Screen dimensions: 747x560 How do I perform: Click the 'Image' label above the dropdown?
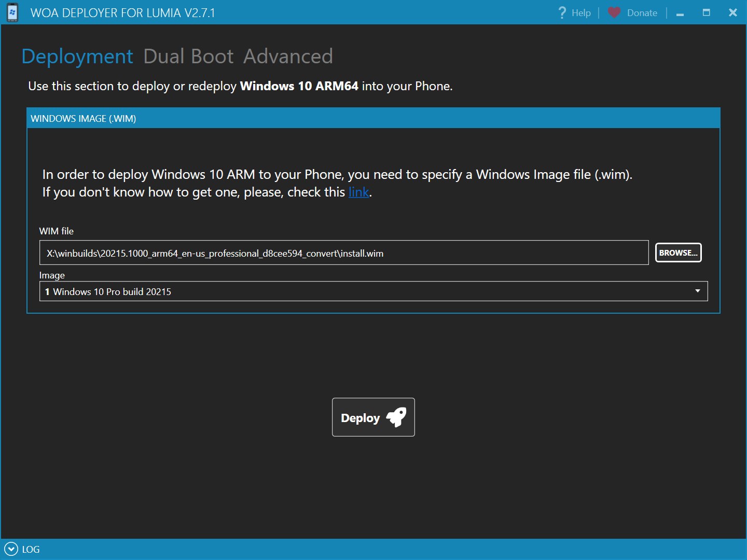click(x=52, y=275)
